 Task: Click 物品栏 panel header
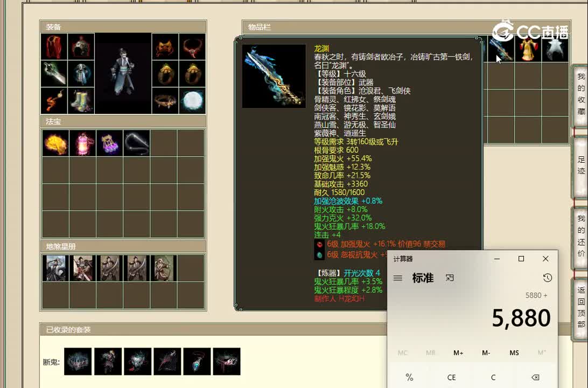pyautogui.click(x=406, y=27)
